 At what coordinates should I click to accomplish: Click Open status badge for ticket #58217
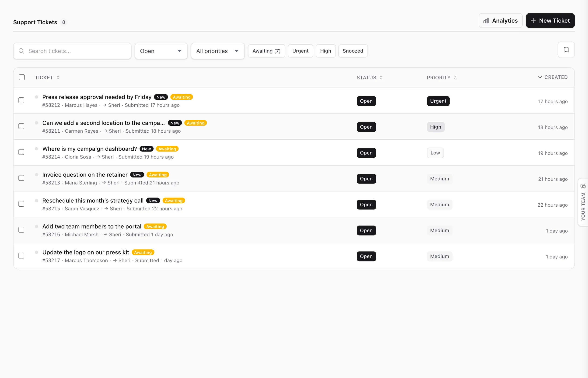pyautogui.click(x=366, y=256)
